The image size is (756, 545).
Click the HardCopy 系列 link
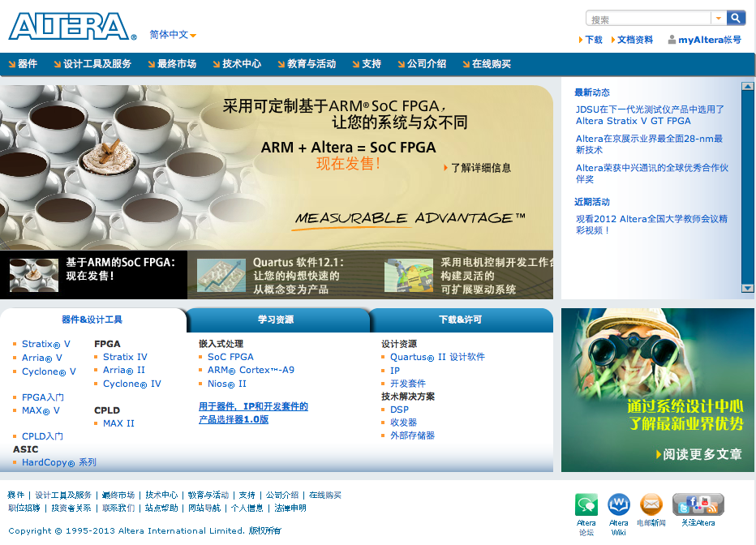pyautogui.click(x=59, y=462)
